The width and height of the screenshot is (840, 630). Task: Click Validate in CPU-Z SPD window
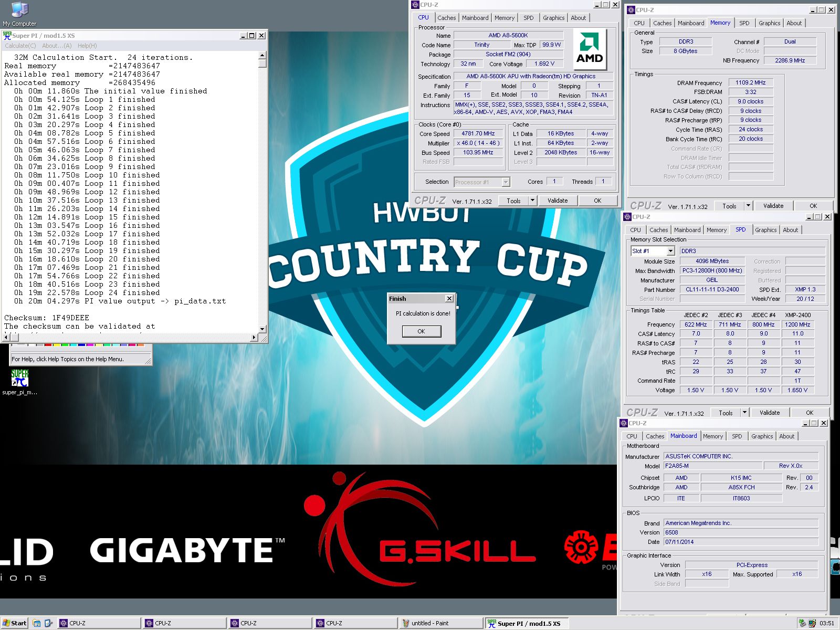pos(770,413)
